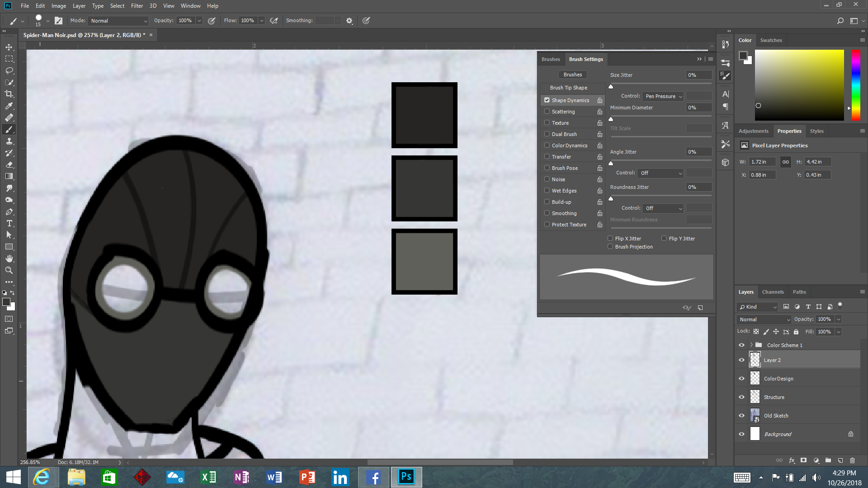Click the hue spectrum slider in Color panel

(x=856, y=85)
